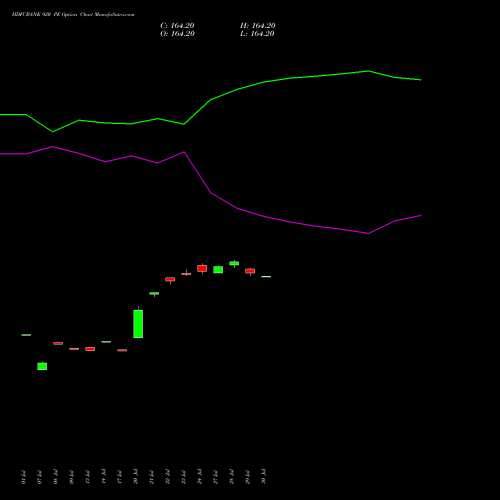Viewport: 500px width, 500px height.
Task: Click the red candle above 29 Jul
Action: click(x=250, y=271)
